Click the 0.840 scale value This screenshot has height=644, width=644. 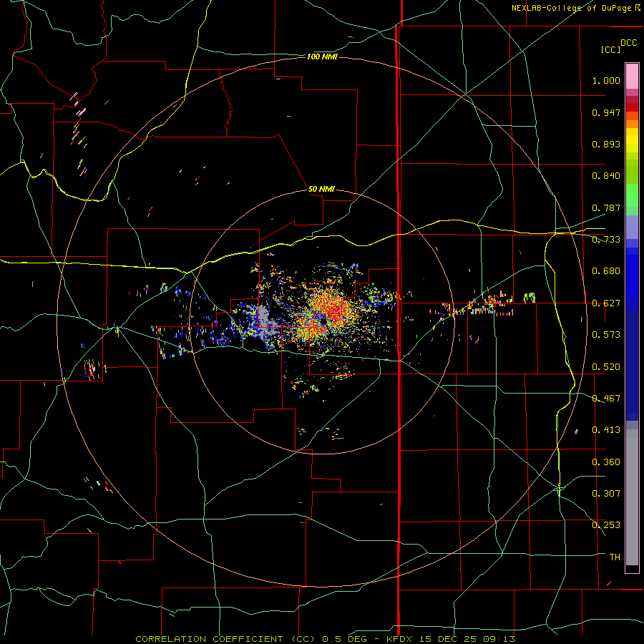606,176
